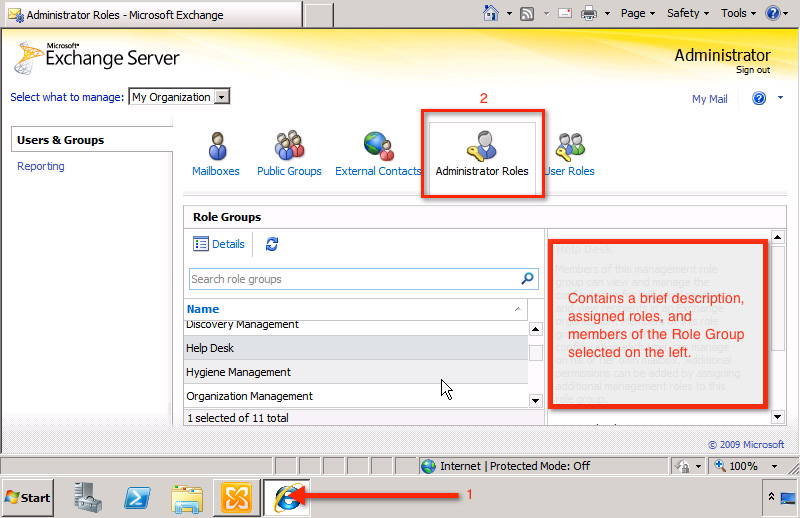Open the Page menu
The width and height of the screenshot is (800, 518).
click(638, 13)
